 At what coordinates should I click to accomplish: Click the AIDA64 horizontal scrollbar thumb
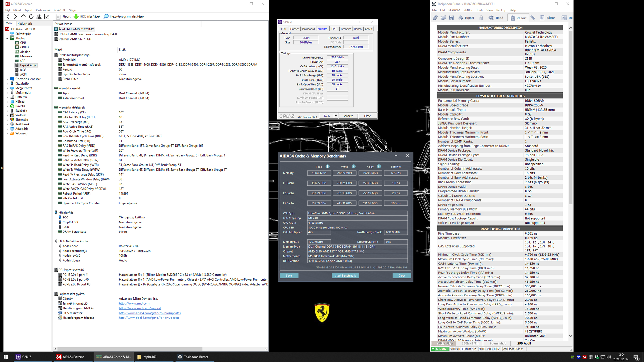(x=130, y=349)
